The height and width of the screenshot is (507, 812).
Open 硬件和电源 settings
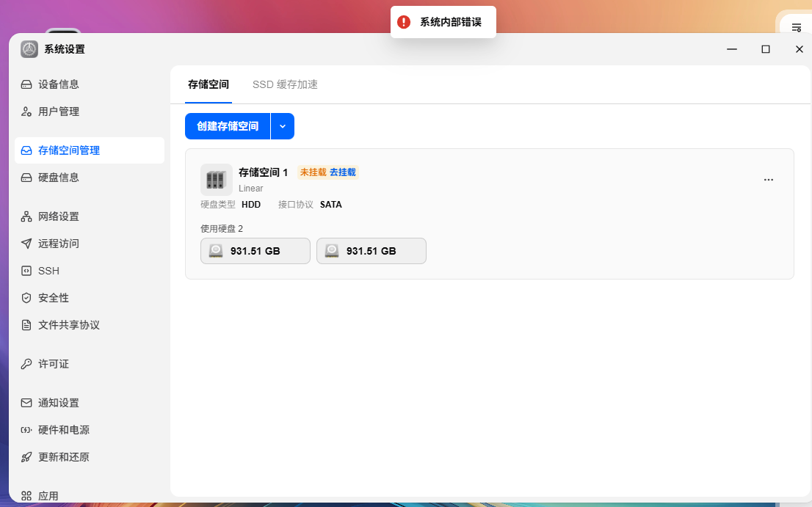pyautogui.click(x=89, y=430)
